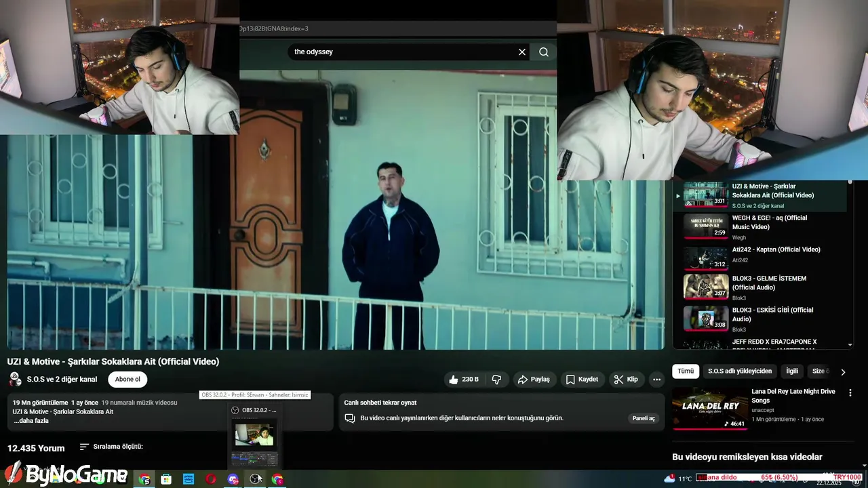The image size is (868, 488).
Task: Save video with Kaydet button
Action: pos(583,380)
